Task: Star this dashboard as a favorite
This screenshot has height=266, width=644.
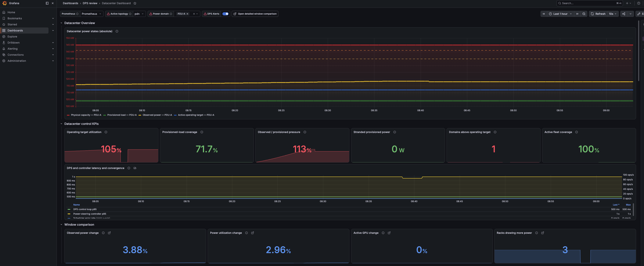Action: [135, 3]
